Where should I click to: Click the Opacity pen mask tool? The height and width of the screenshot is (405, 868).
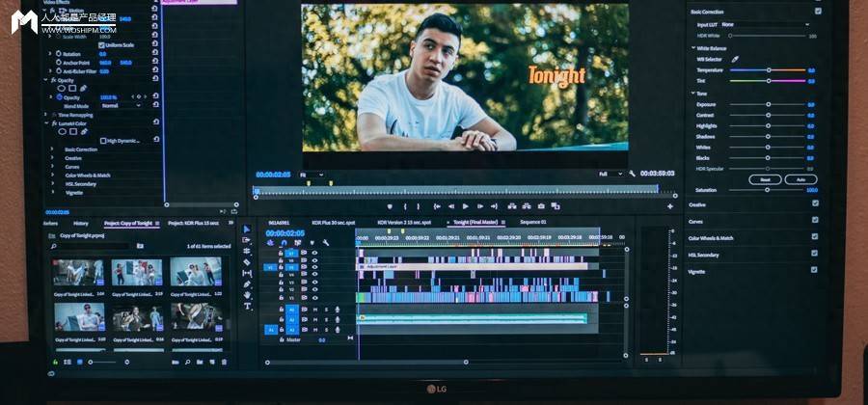pyautogui.click(x=83, y=89)
